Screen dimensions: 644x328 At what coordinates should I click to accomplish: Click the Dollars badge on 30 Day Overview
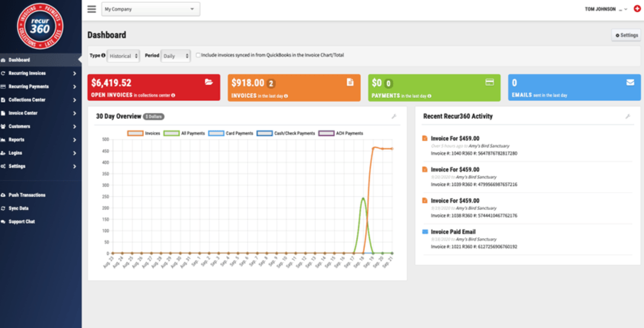154,116
